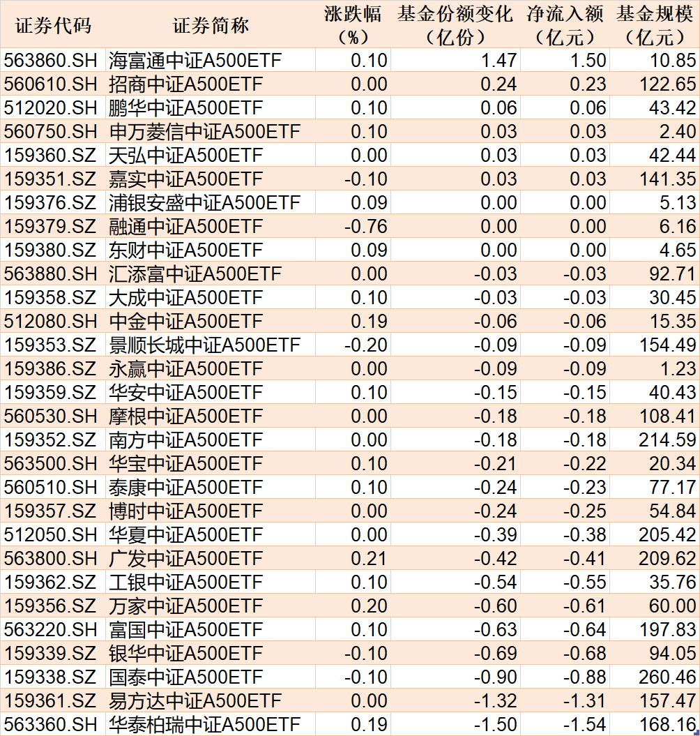
Task: Click the 涨跌幅(%) column header
Action: tap(353, 25)
